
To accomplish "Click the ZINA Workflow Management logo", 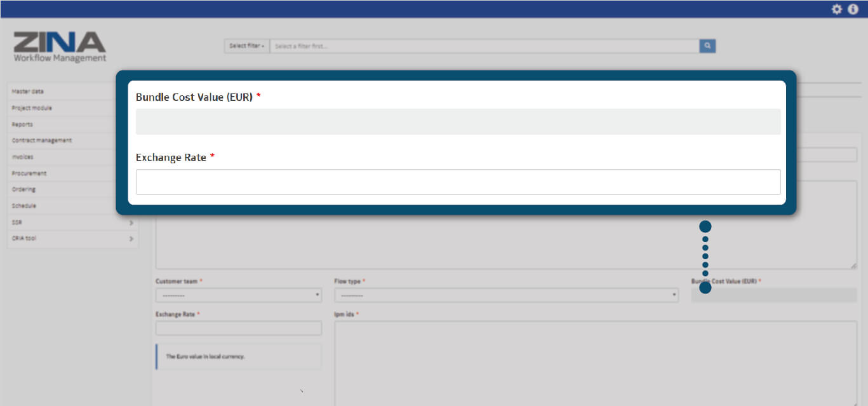I will [x=60, y=47].
